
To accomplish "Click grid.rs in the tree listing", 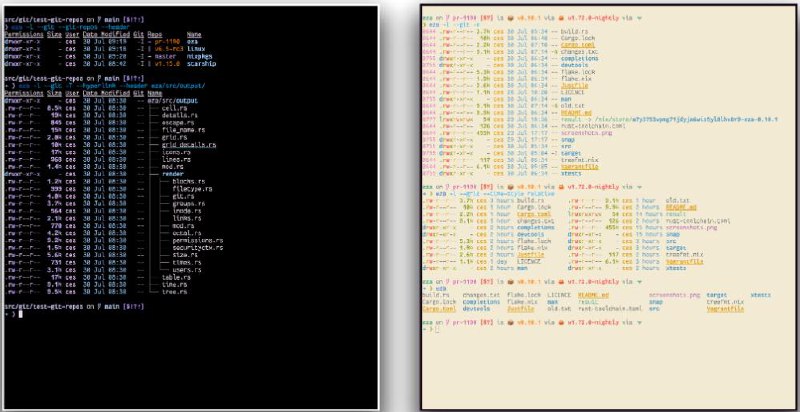I will point(174,138).
